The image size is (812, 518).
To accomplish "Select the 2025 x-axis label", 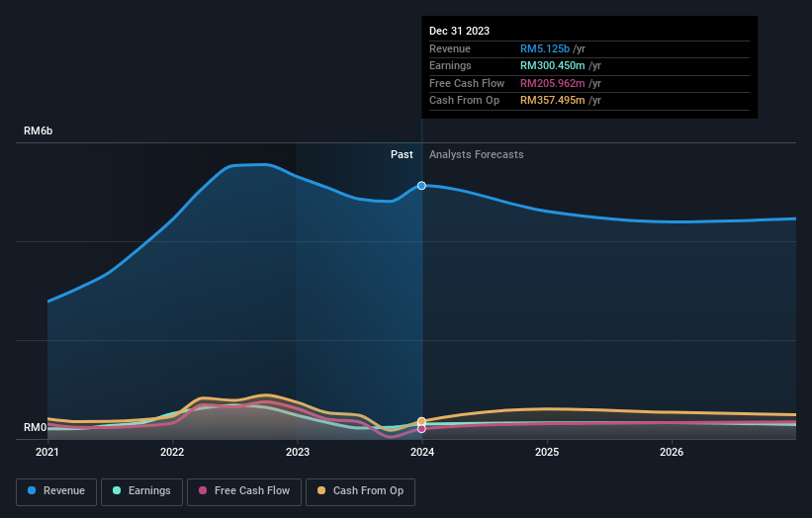I will 547,452.
